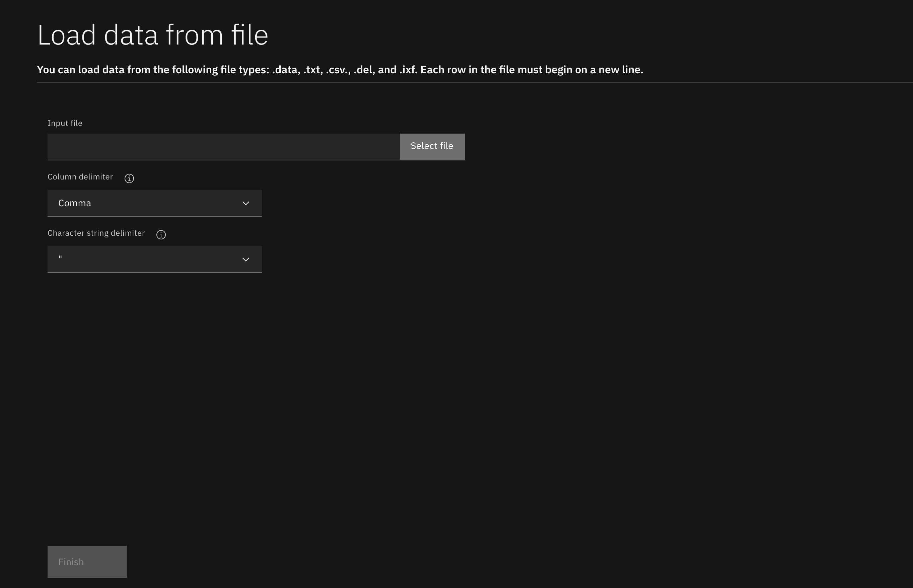Click the 'Column delimiter' label

pos(80,177)
